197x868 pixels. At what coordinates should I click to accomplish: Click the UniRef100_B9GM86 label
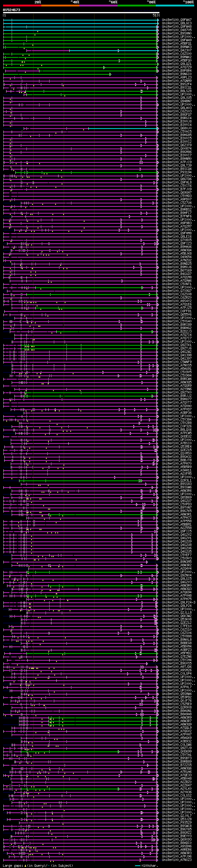177,151
